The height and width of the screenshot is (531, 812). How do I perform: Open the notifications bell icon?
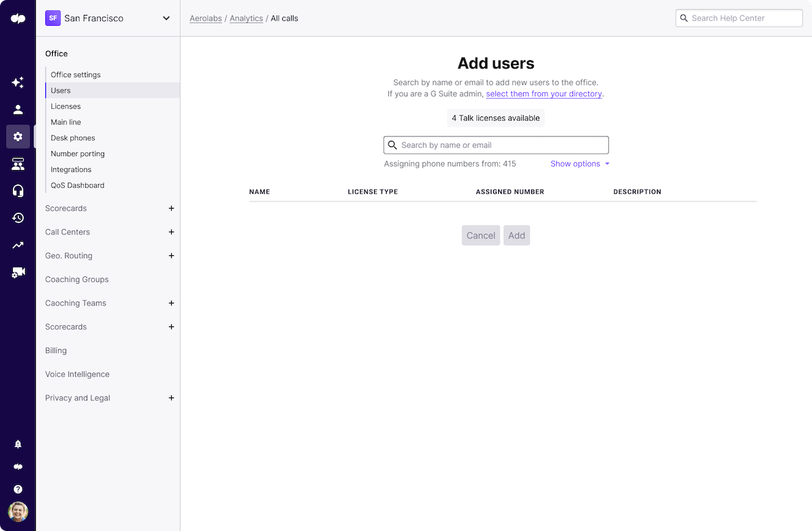tap(18, 444)
